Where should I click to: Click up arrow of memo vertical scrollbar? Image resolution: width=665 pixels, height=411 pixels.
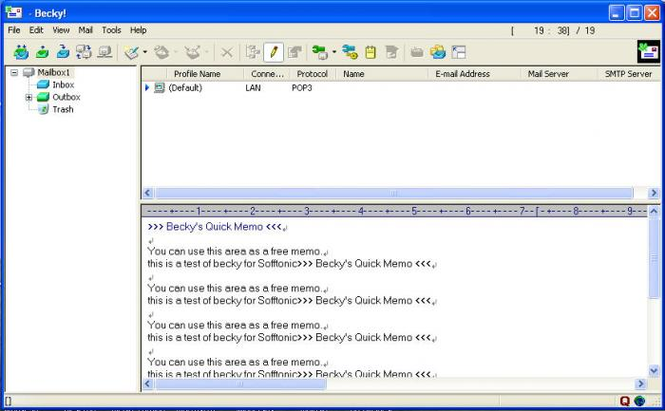tap(654, 211)
